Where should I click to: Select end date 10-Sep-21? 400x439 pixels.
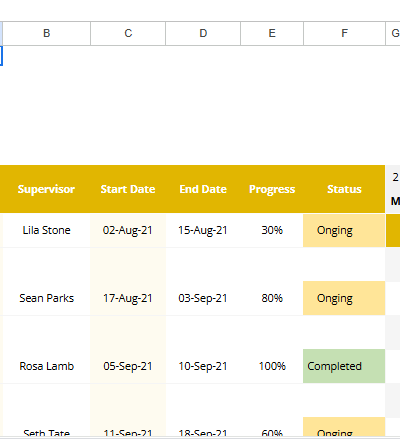tap(203, 366)
